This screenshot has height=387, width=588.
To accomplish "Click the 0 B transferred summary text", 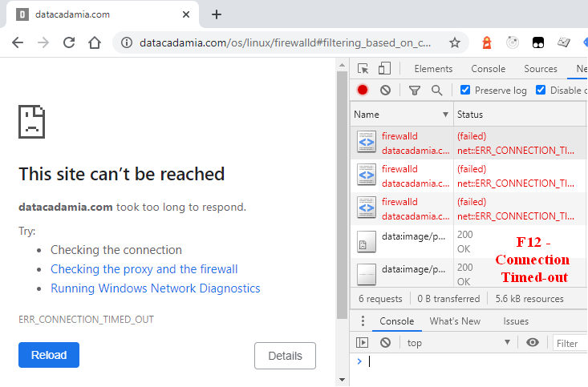I will coord(448,299).
